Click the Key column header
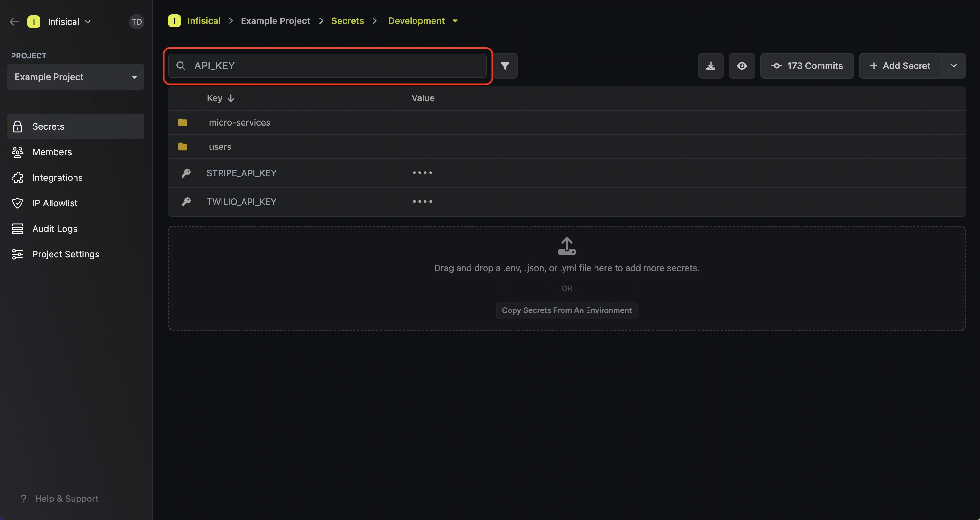This screenshot has height=520, width=980. click(x=214, y=98)
